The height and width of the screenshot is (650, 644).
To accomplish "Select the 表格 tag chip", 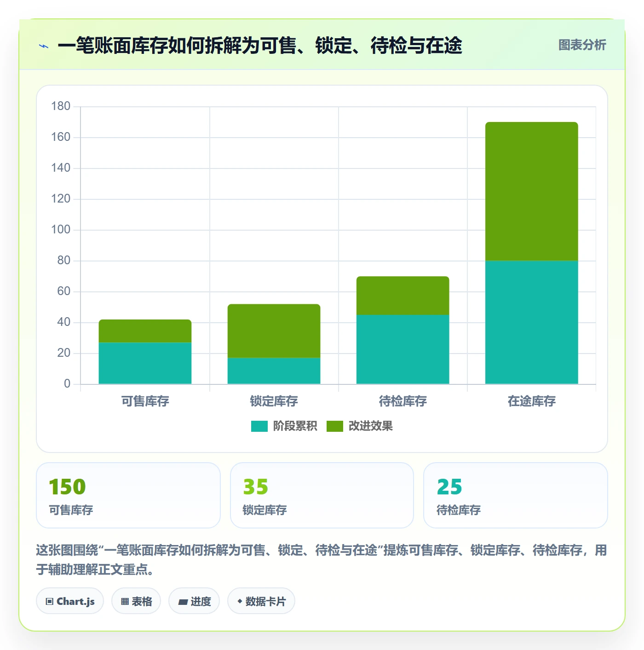I will [136, 601].
